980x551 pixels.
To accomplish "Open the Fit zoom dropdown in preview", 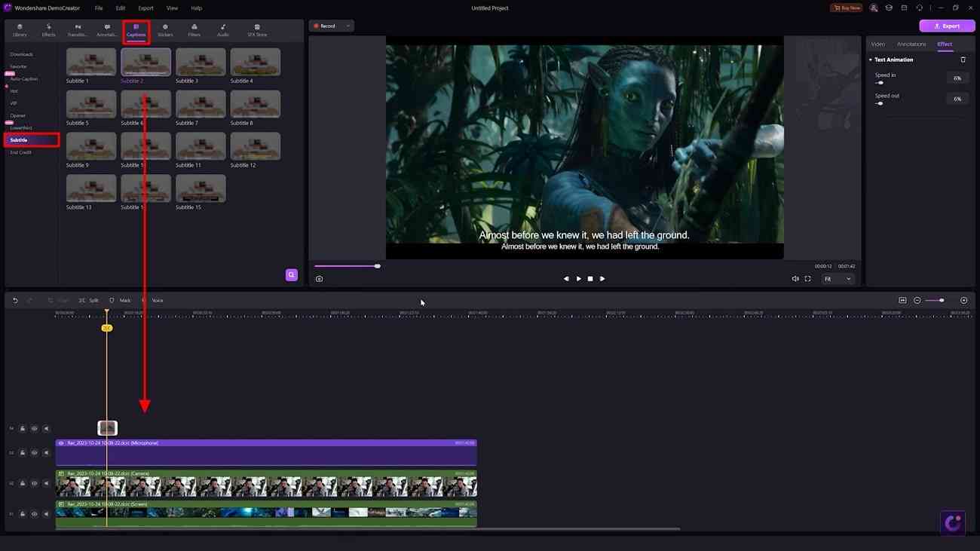I will point(838,279).
